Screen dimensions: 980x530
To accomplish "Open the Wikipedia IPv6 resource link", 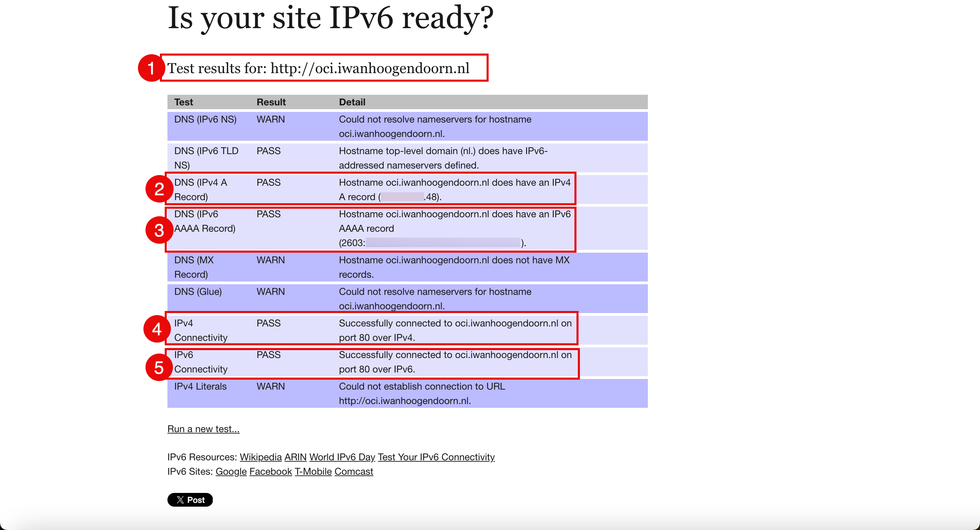I will (x=260, y=457).
